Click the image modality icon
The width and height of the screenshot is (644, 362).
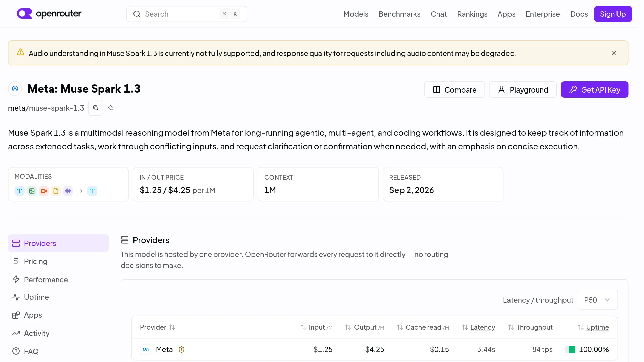coord(32,191)
